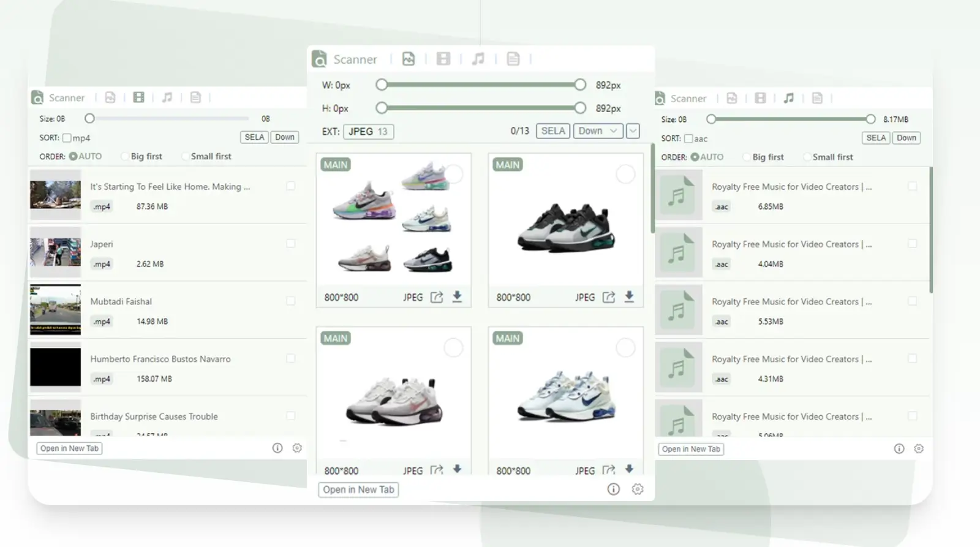The height and width of the screenshot is (547, 980).
Task: Download the black green sneaker image
Action: (x=629, y=296)
